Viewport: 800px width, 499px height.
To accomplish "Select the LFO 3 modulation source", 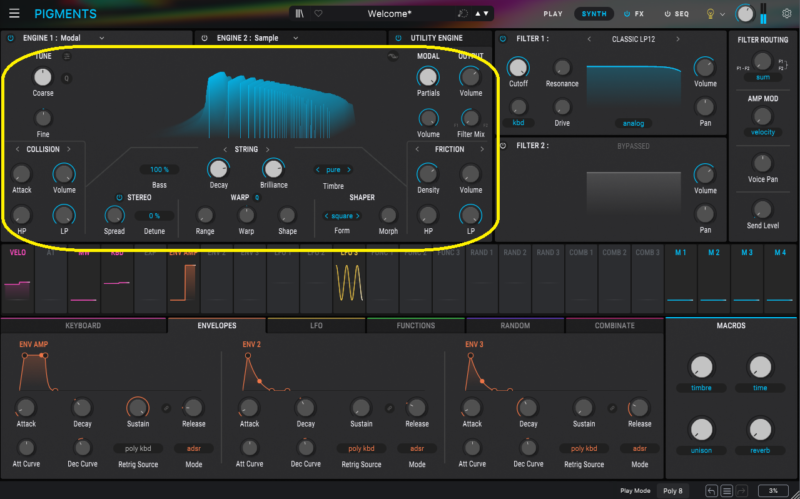I will pos(349,279).
